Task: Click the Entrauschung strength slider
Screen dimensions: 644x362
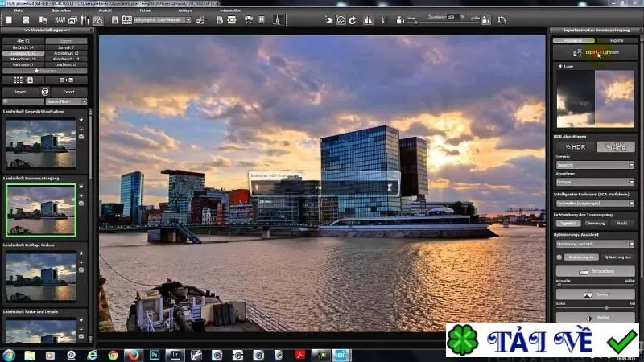Action: (x=595, y=284)
